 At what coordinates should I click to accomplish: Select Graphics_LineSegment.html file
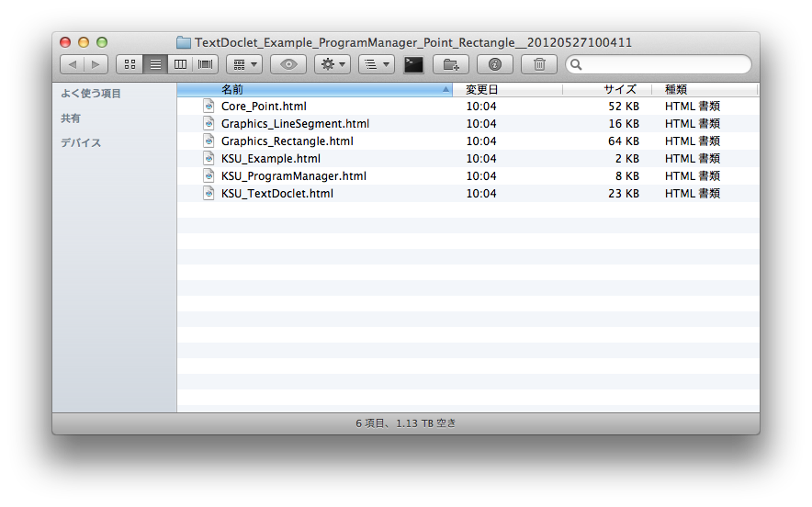click(295, 124)
